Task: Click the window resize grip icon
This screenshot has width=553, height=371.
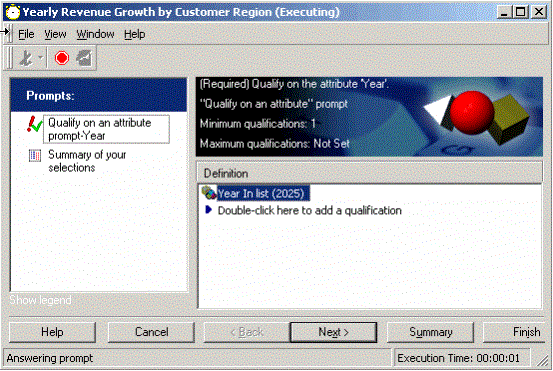Action: pyautogui.click(x=542, y=360)
